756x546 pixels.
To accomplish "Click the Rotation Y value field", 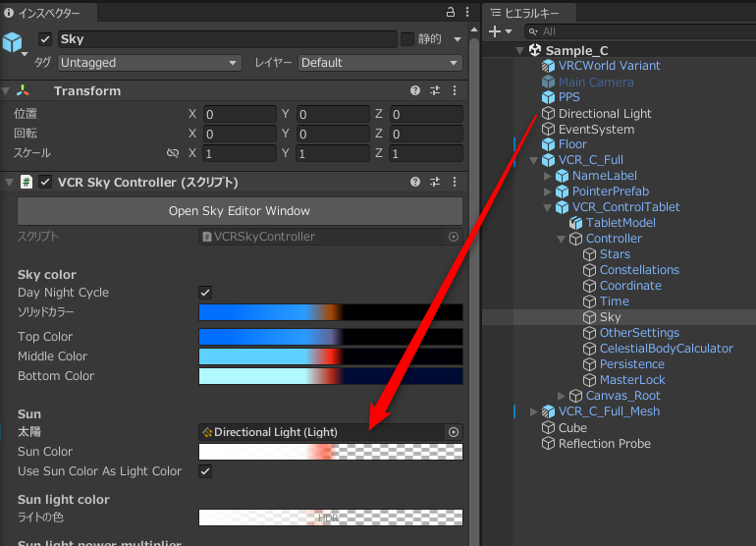I will (x=333, y=135).
